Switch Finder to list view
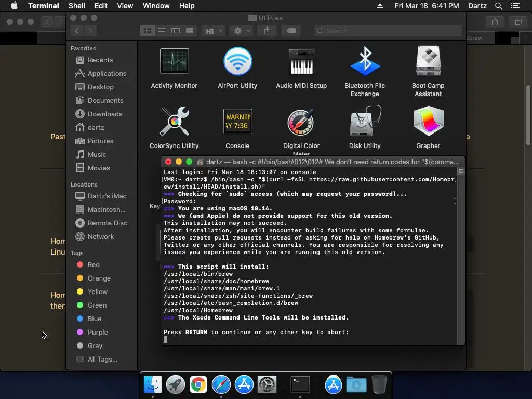 click(x=162, y=31)
